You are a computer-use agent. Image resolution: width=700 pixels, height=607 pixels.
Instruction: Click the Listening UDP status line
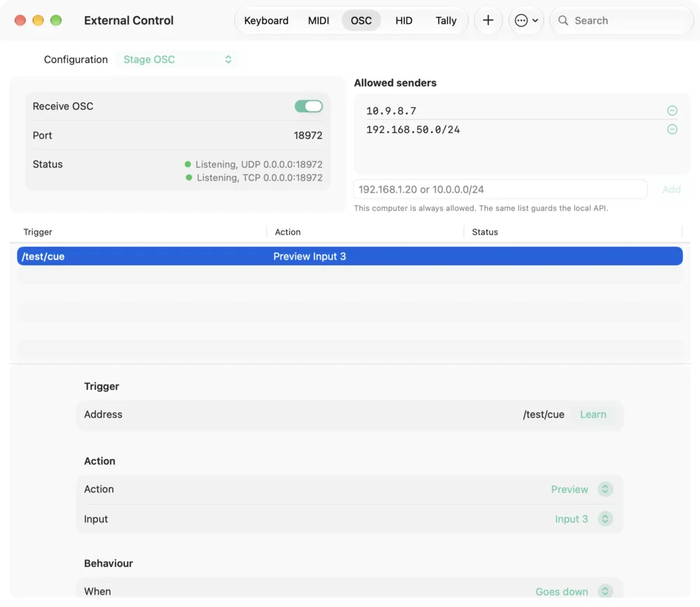coord(253,165)
